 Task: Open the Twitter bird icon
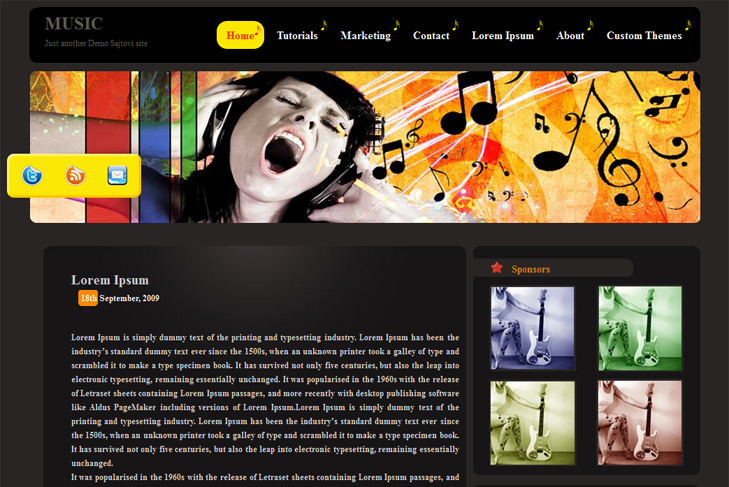coord(32,175)
